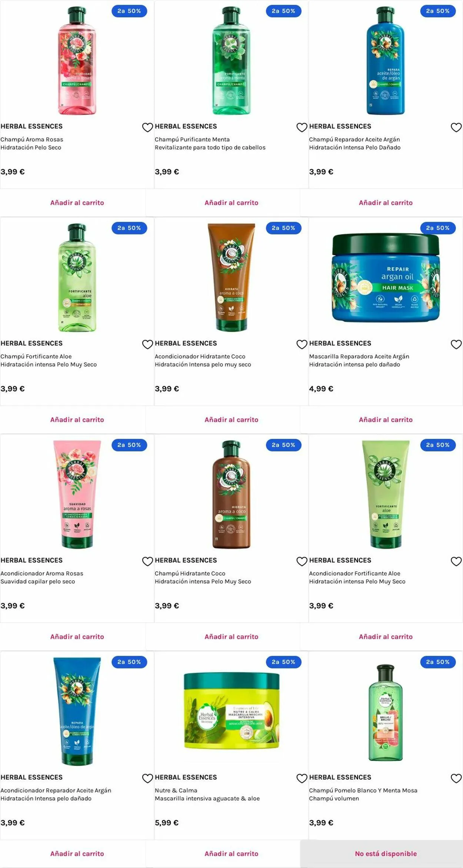
Task: Add Champú Aroma Rosas to cart
Action: click(77, 203)
